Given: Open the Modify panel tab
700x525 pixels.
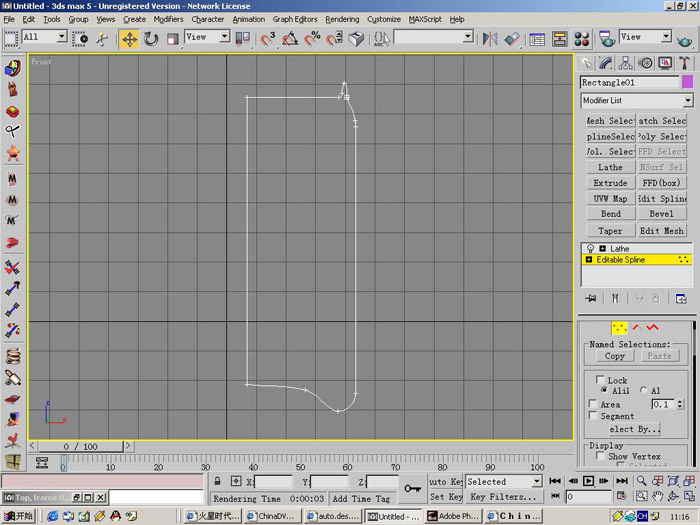Looking at the screenshot, I should 605,63.
